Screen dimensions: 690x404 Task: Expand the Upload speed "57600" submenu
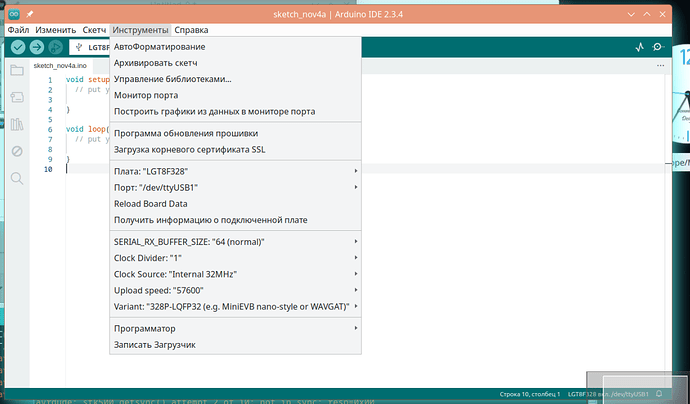234,289
